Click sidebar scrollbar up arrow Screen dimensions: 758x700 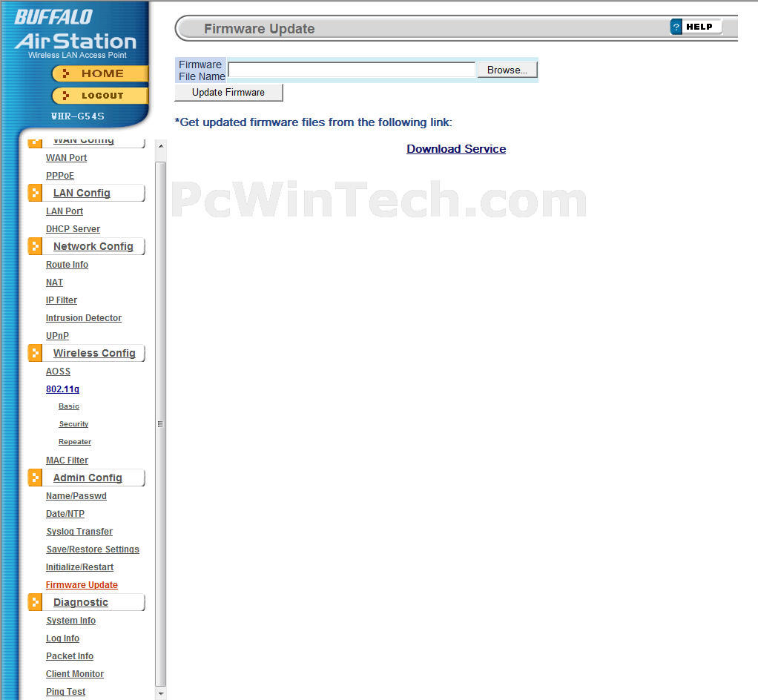[x=161, y=146]
